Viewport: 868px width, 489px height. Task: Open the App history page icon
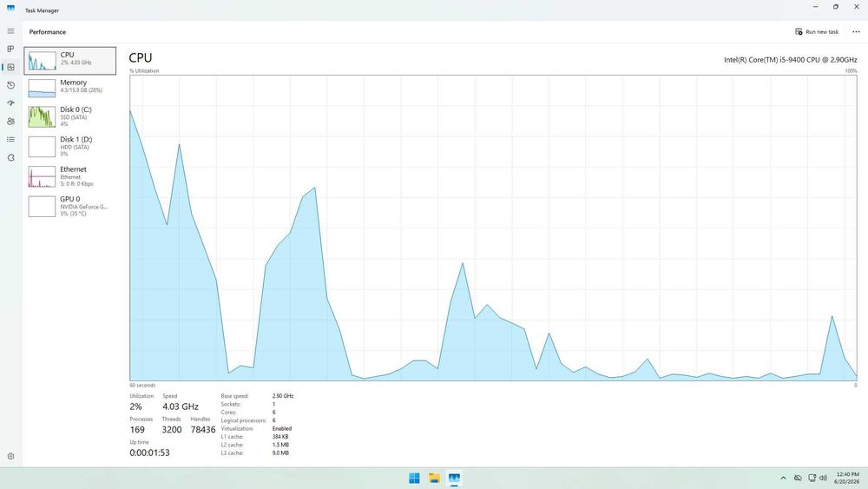click(x=10, y=85)
